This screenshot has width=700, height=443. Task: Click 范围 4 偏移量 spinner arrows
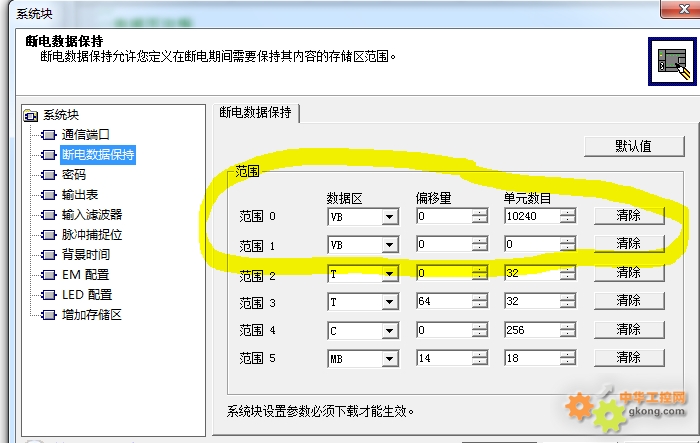(x=480, y=330)
